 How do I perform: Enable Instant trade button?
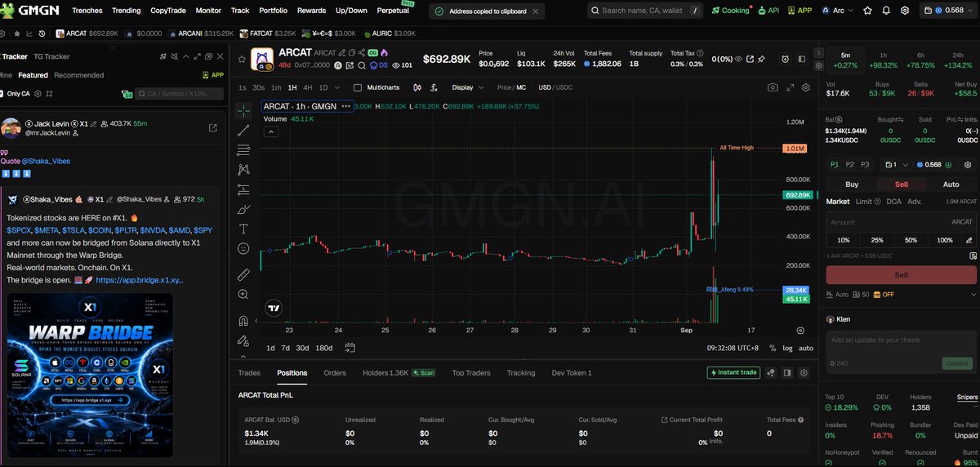tap(733, 372)
